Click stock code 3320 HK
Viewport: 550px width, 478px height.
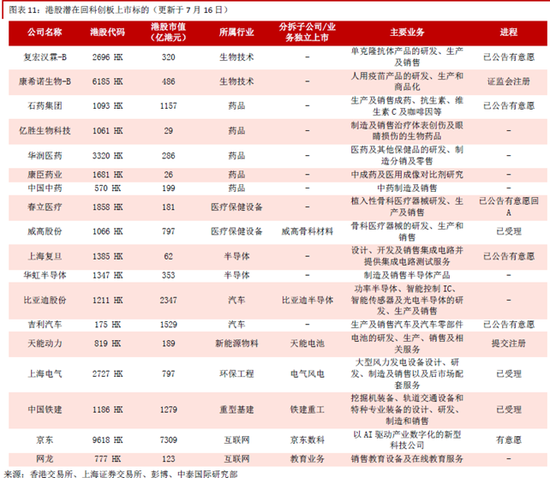click(x=107, y=156)
